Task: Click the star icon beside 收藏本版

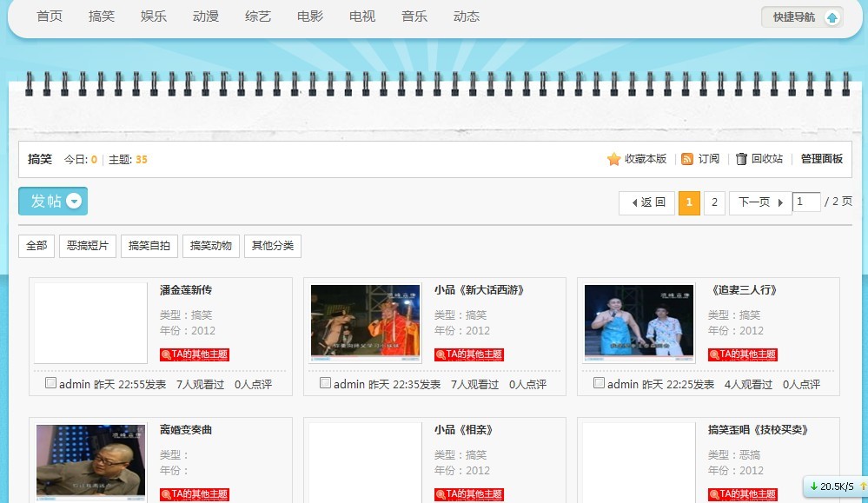Action: click(613, 159)
